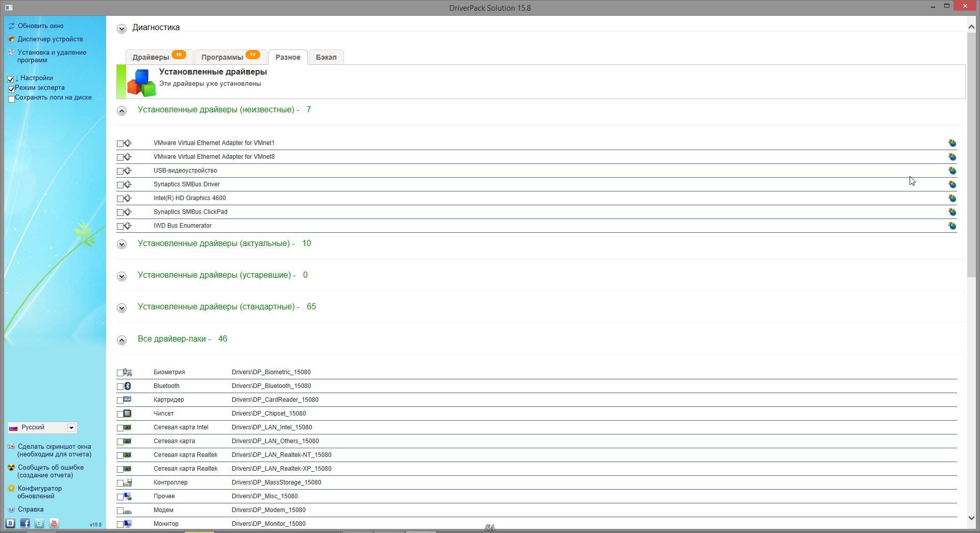Viewport: 980px width, 533px height.
Task: Expand the актуальные drivers list
Action: (x=121, y=245)
